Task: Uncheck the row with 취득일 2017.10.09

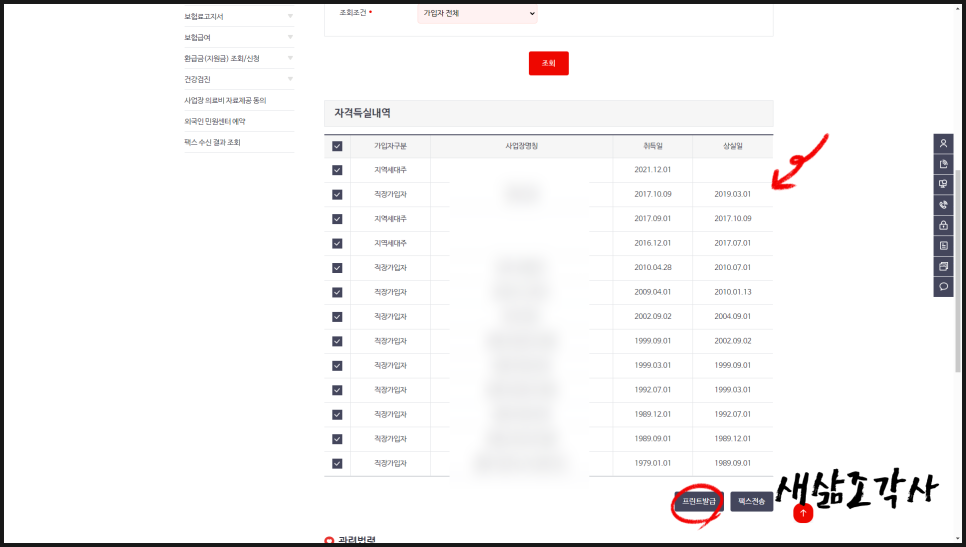Action: (x=337, y=195)
